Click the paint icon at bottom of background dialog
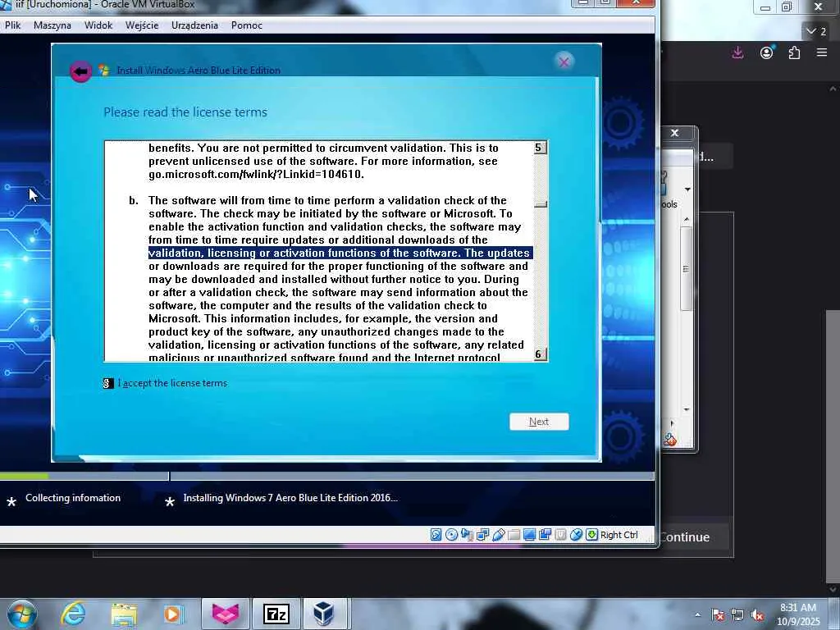 tap(670, 441)
